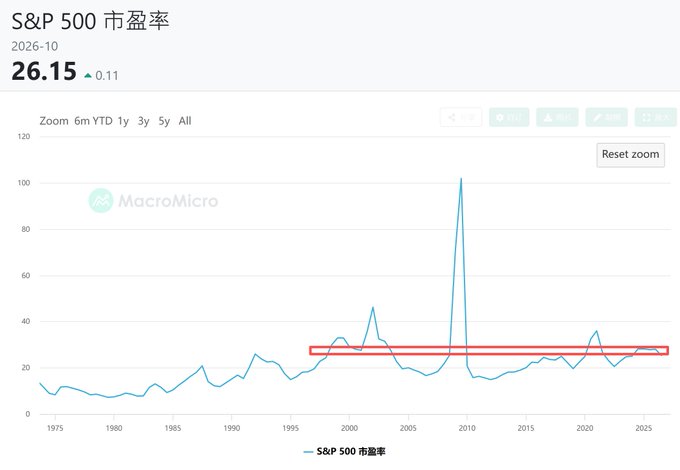Click the 1975 x-axis year label

[x=55, y=428]
